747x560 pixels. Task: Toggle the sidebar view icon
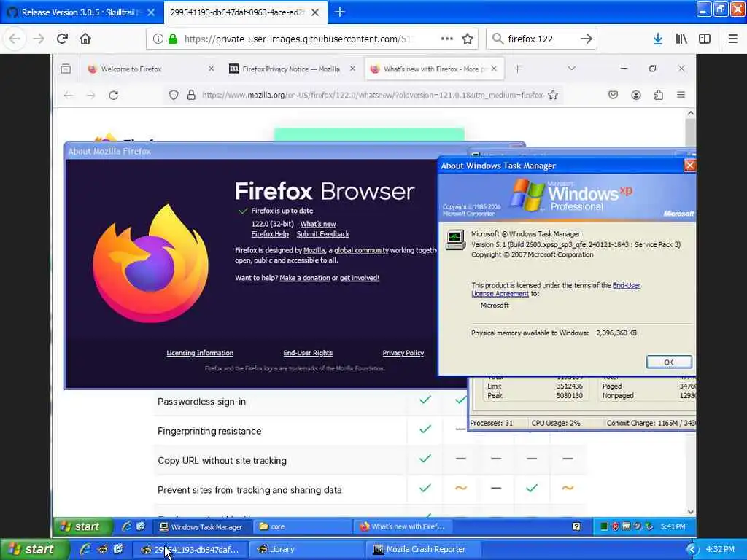pyautogui.click(x=705, y=39)
